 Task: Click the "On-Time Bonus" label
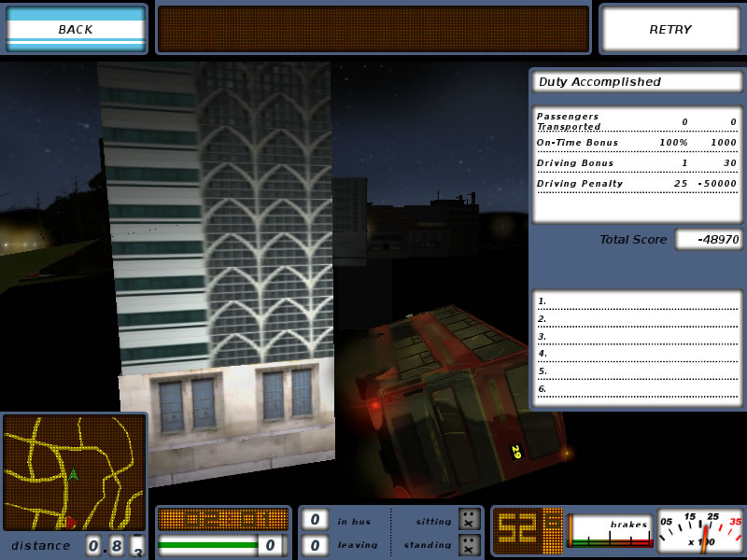(577, 143)
